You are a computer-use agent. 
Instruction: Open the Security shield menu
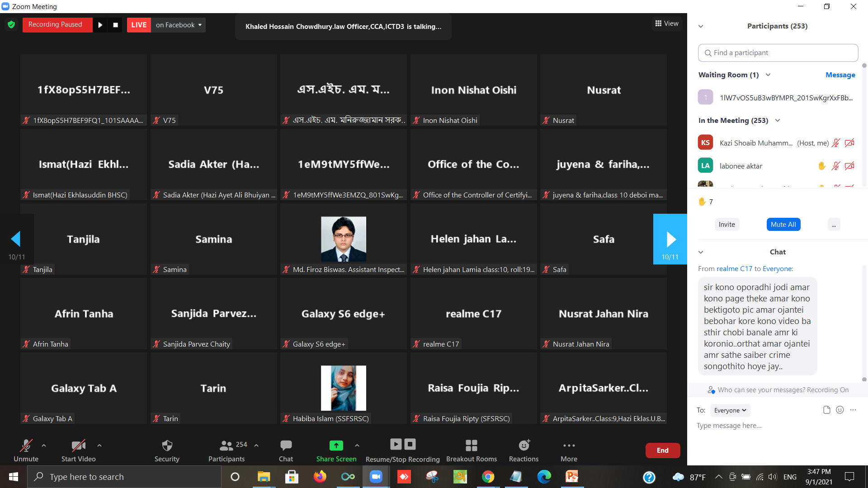pos(167,450)
